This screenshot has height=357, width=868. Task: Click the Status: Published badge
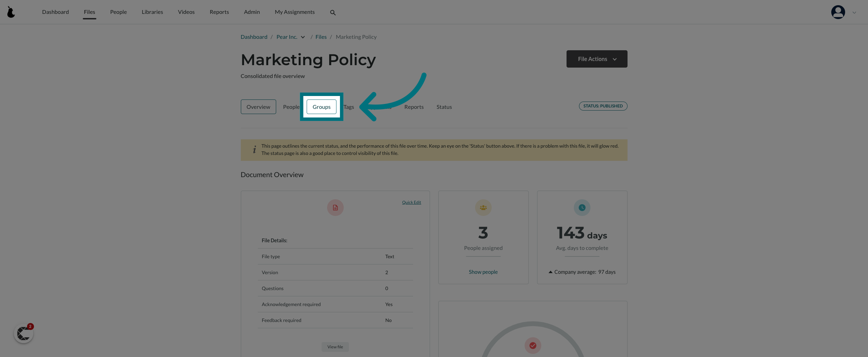[603, 106]
